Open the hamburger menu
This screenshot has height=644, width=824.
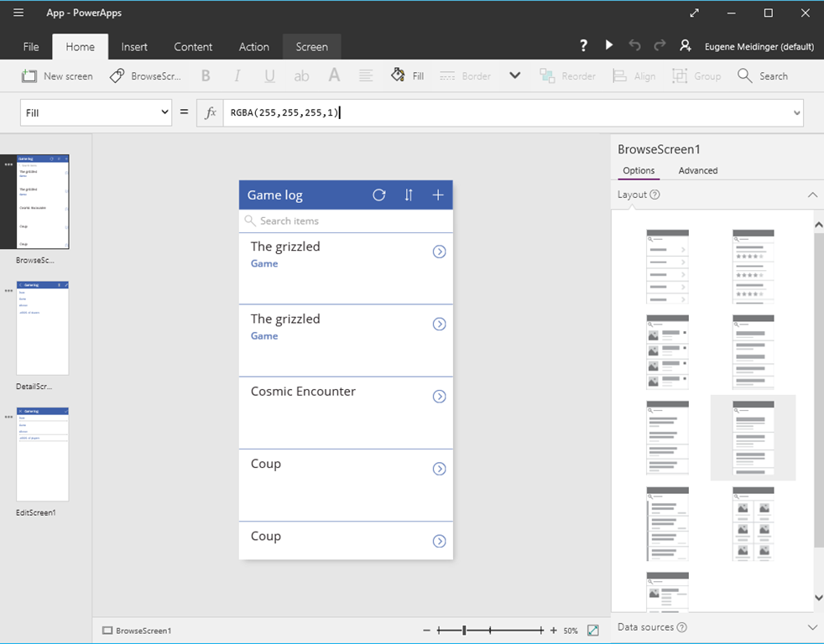tap(18, 13)
